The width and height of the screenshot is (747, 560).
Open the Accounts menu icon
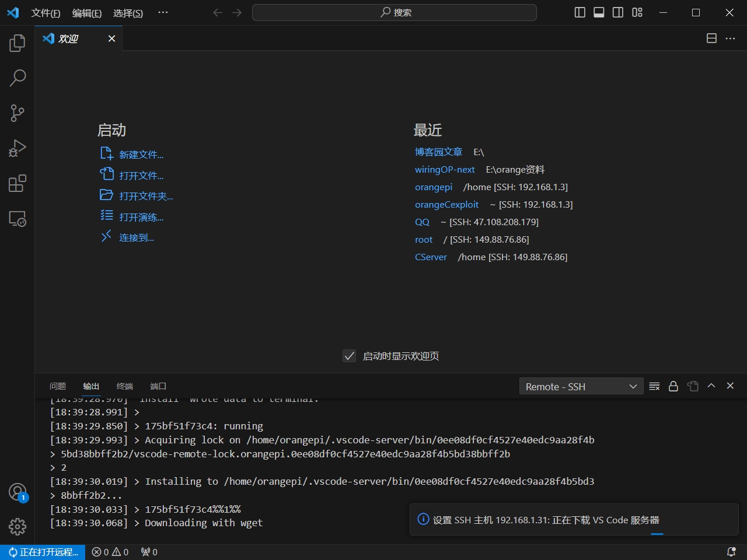[x=18, y=492]
